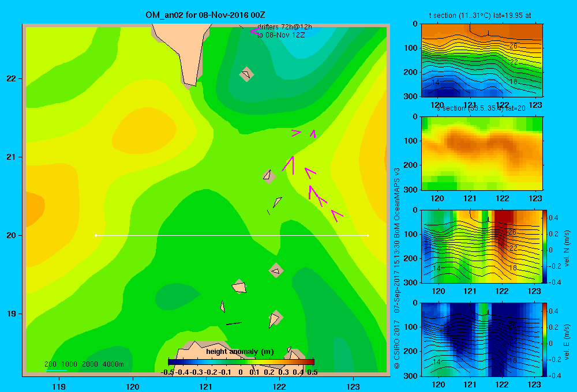Click the island near latitude 20.75
This screenshot has height=392, width=577.
(x=269, y=176)
